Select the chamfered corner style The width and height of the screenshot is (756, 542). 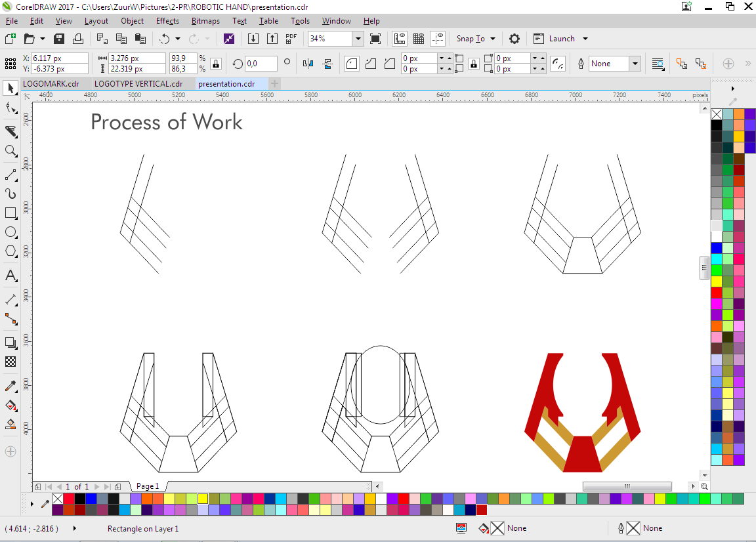click(x=390, y=63)
